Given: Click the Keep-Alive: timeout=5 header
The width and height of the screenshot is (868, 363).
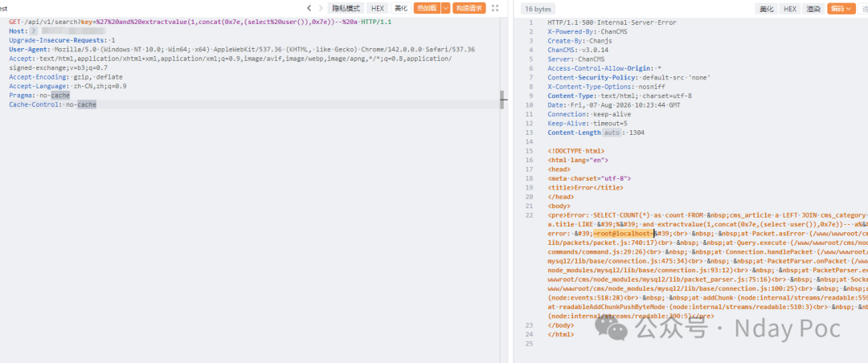Looking at the screenshot, I should point(588,124).
